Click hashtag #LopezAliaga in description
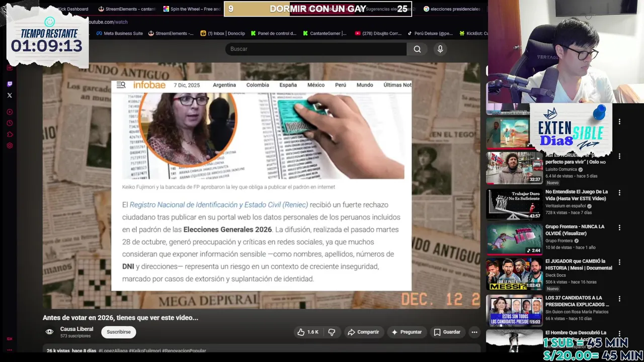Image resolution: width=644 pixels, height=362 pixels. coord(113,351)
